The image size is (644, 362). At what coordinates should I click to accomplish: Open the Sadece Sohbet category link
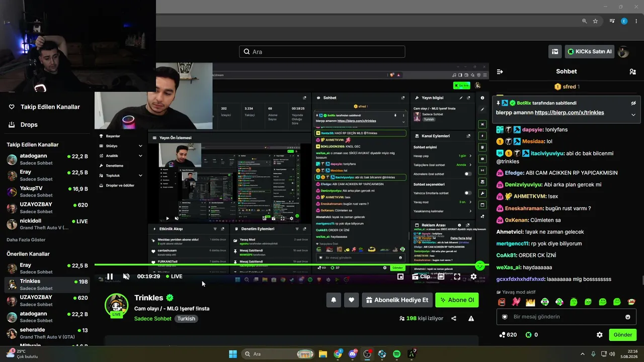[x=153, y=319]
